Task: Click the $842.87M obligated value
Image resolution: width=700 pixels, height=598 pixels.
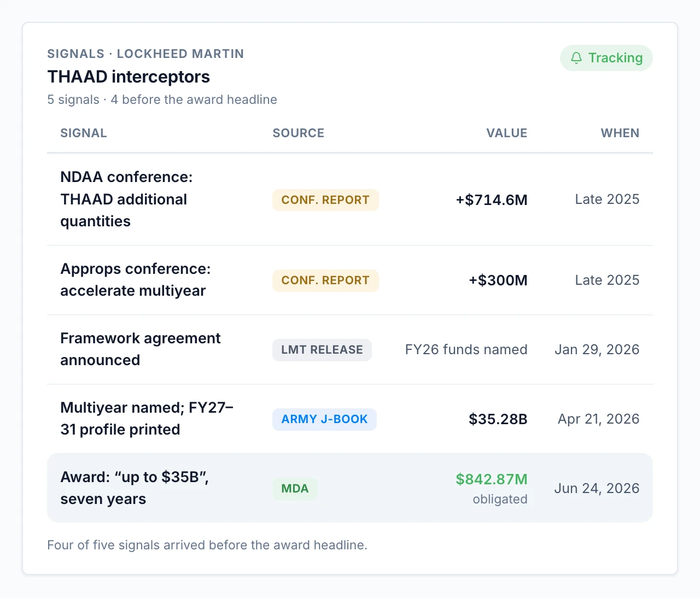Action: tap(492, 488)
